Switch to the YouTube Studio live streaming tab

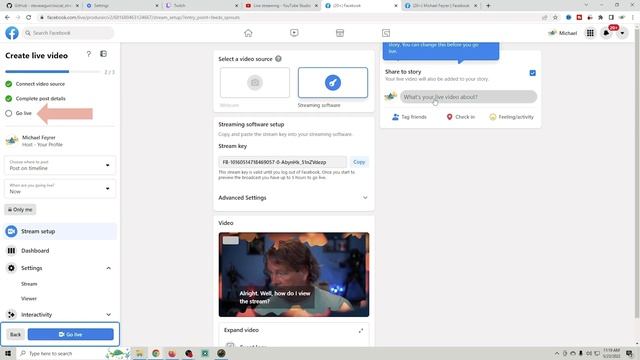coord(281,6)
